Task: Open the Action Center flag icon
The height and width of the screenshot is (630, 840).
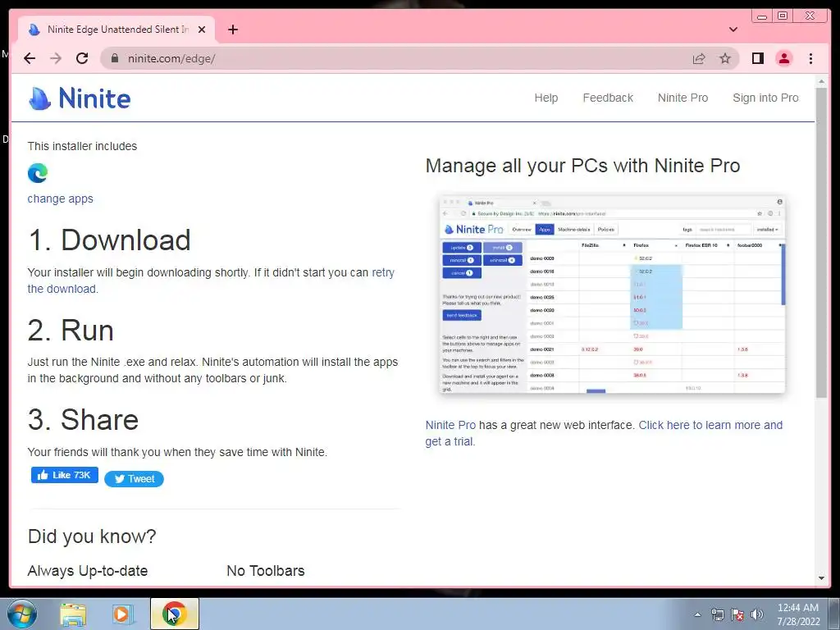Action: click(737, 614)
